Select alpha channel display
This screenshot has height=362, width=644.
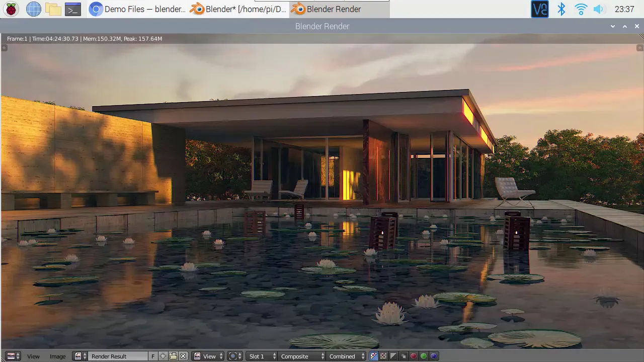[393, 356]
